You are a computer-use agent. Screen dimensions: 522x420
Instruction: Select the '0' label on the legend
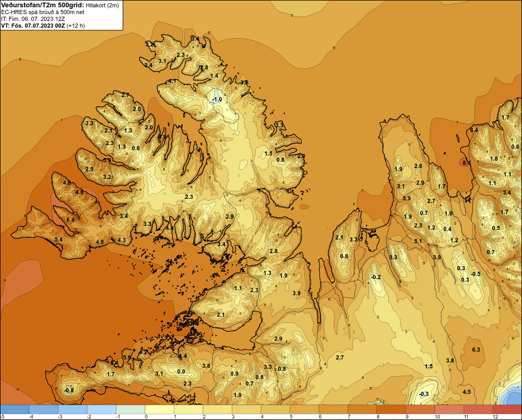(x=146, y=417)
